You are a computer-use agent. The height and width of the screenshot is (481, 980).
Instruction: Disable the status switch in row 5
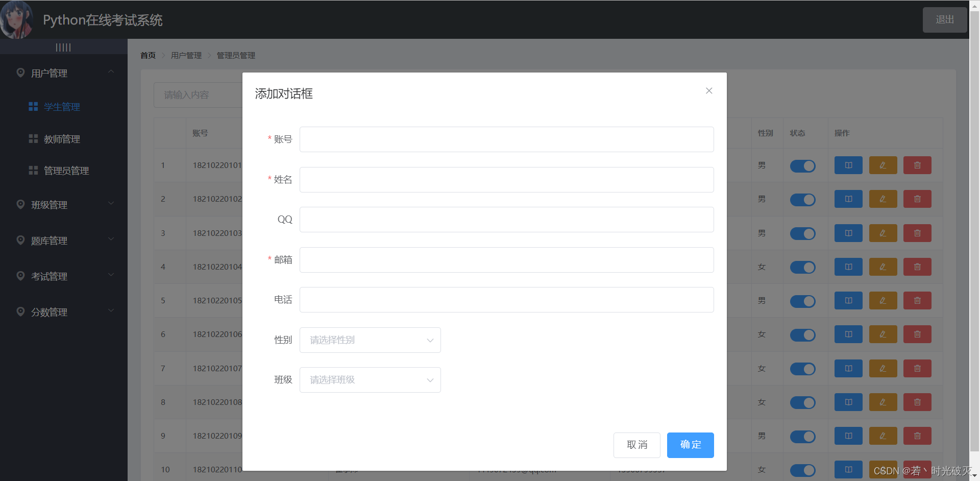point(802,301)
